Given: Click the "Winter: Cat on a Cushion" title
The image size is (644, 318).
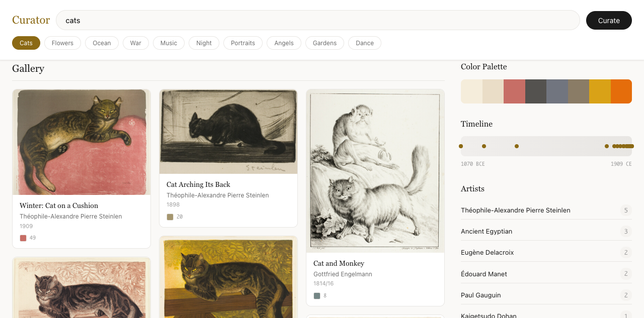Looking at the screenshot, I should click(x=59, y=205).
